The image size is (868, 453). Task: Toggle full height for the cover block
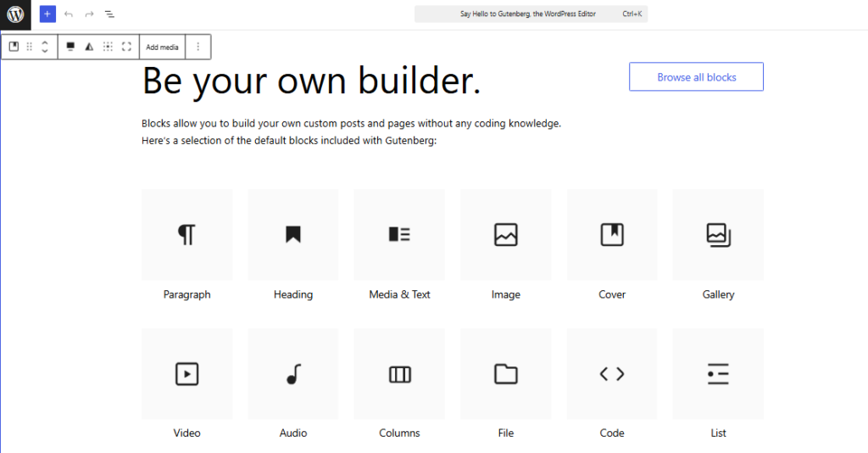point(127,47)
